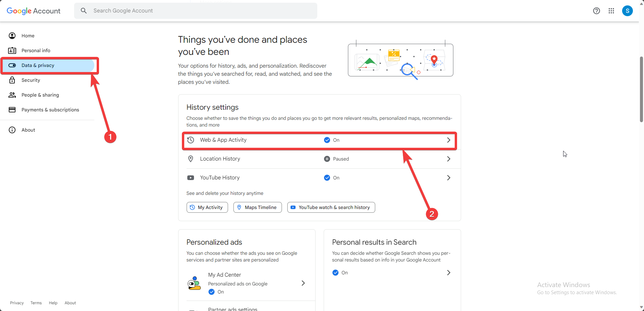Click the YouTube History On status
Image resolution: width=644 pixels, height=311 pixels.
[332, 178]
